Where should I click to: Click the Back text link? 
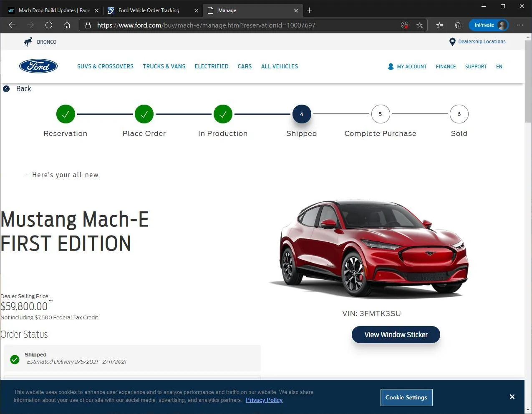[23, 89]
